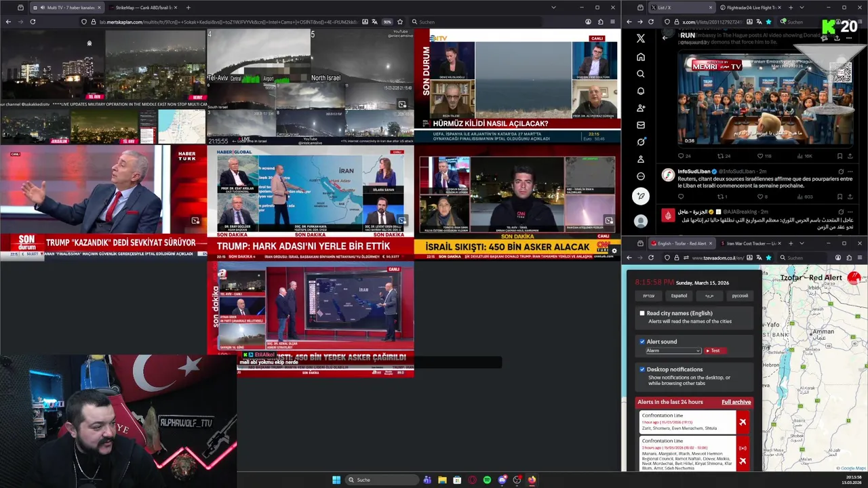This screenshot has height=488, width=868.
Task: Open Spotify from the taskbar
Action: coord(487,480)
